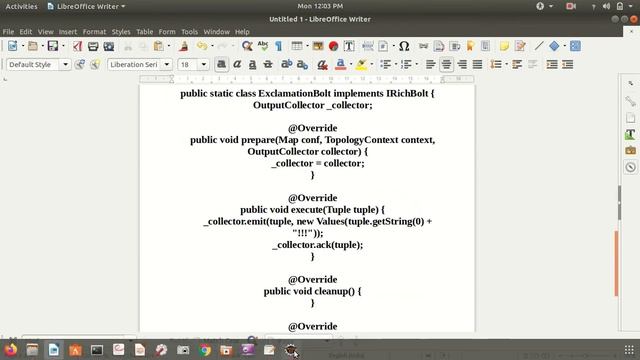Expand the font size dropdown

point(203,64)
